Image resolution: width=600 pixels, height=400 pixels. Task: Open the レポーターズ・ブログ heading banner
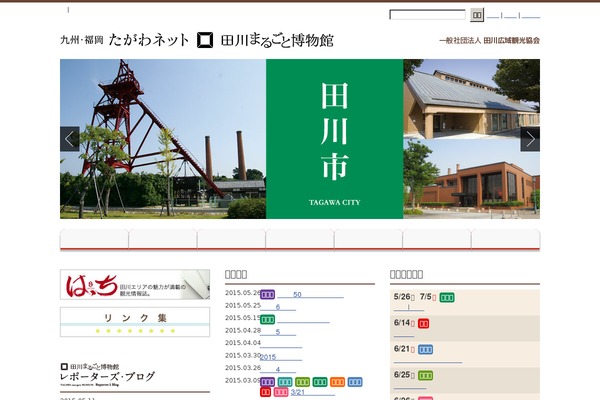108,375
